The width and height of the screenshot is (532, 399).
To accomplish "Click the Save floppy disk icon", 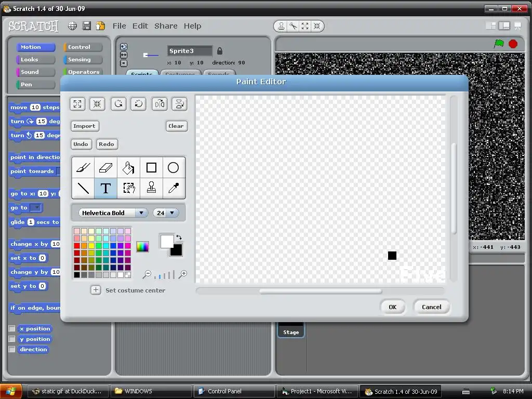I will (87, 26).
